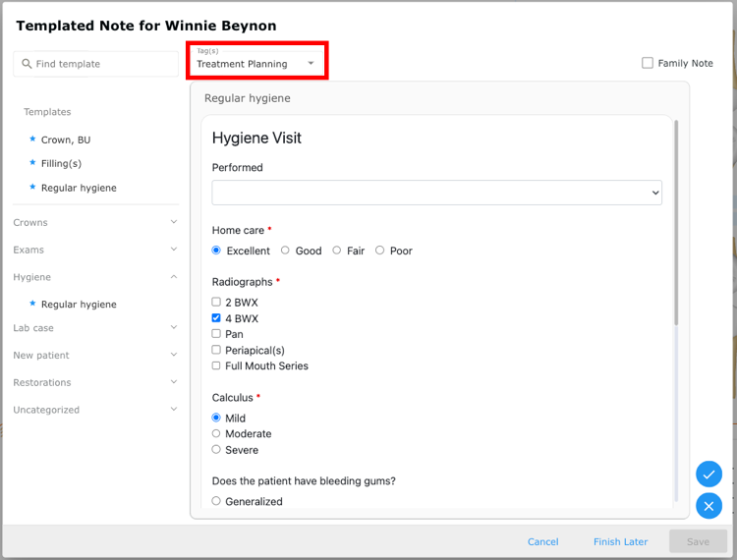737x560 pixels.
Task: Open the Tag(s) Treatment Planning dropdown
Action: click(x=256, y=60)
